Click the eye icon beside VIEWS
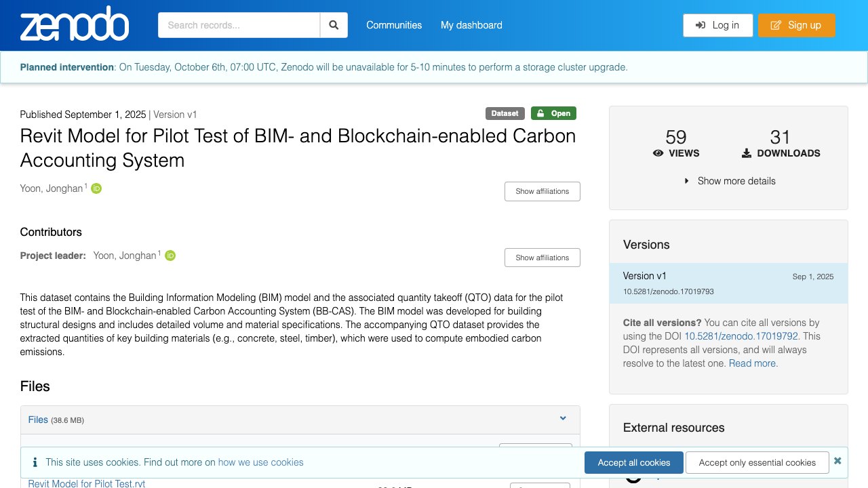The height and width of the screenshot is (488, 868). (658, 153)
